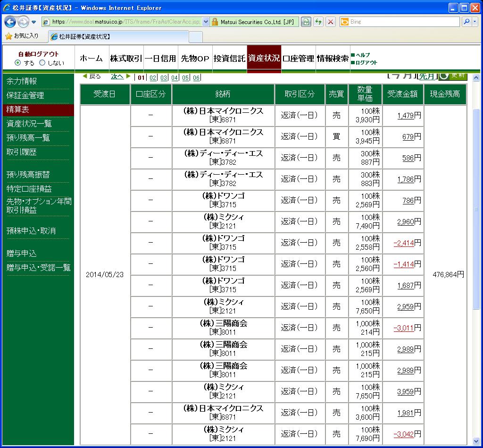Open the recent pages dropdown arrow

[x=34, y=22]
